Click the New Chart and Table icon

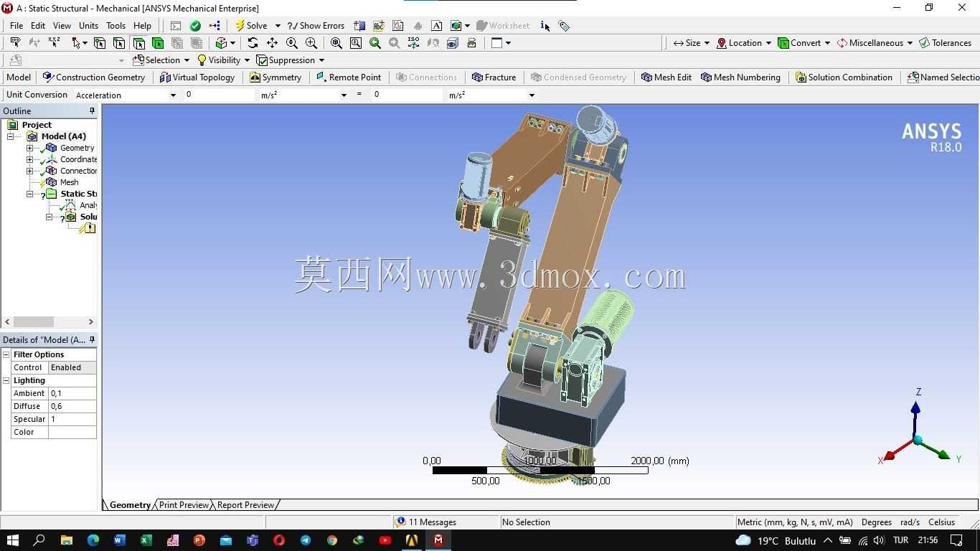coord(398,26)
